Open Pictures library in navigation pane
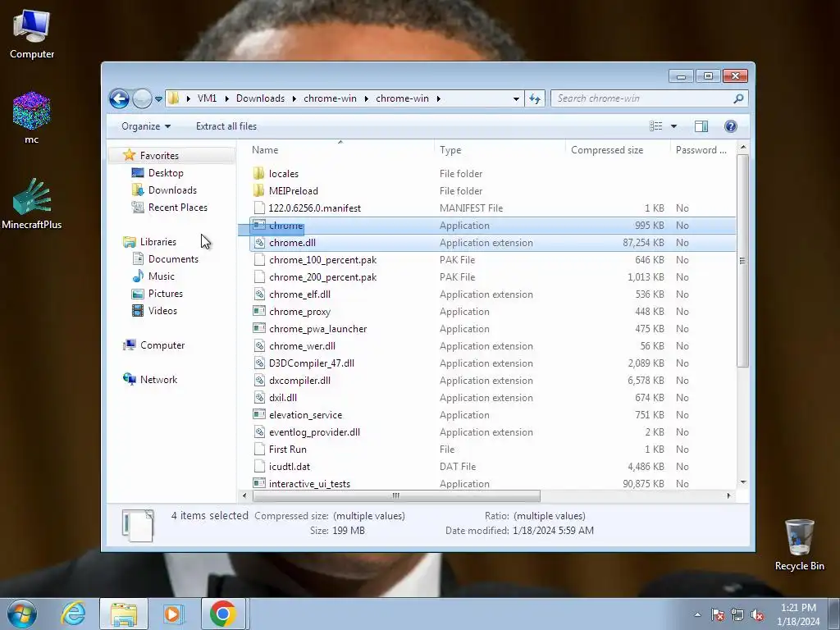The width and height of the screenshot is (840, 630). coord(166,294)
